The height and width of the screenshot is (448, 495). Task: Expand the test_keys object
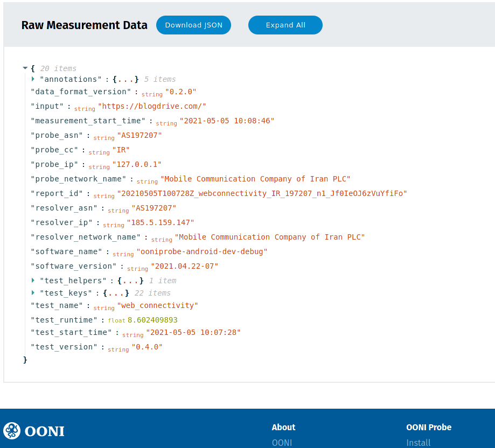[x=33, y=293]
